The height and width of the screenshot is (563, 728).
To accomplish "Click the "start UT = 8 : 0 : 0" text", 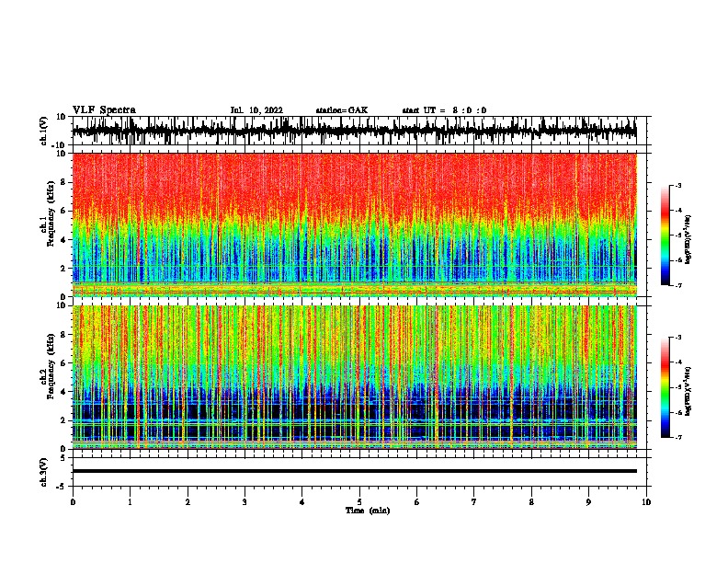I will (x=444, y=110).
